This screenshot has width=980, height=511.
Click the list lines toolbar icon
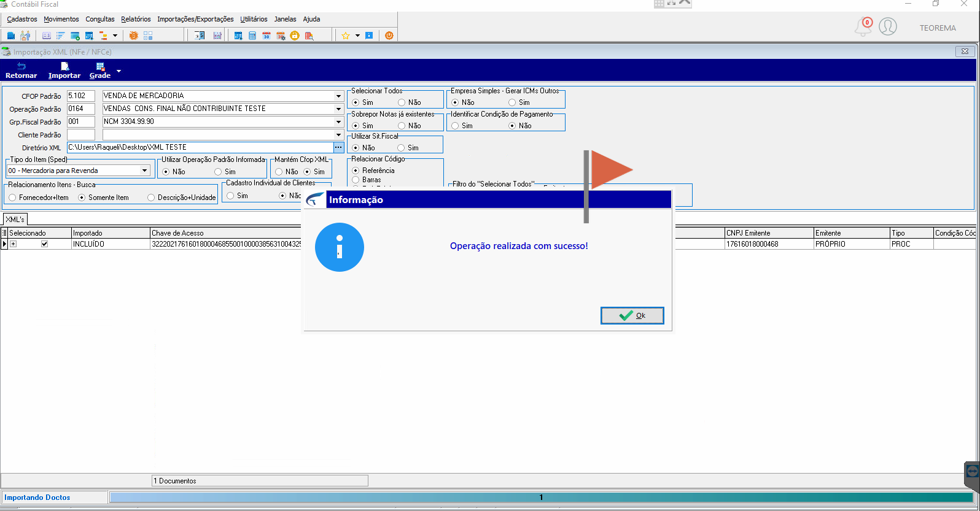pos(61,36)
